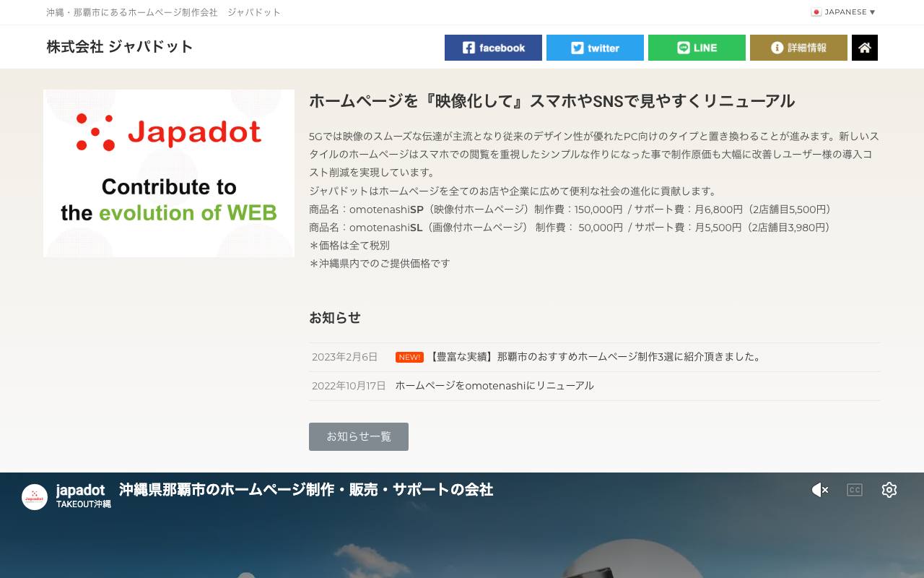The height and width of the screenshot is (578, 924).
Task: Go to home via house icon
Action: tap(865, 48)
